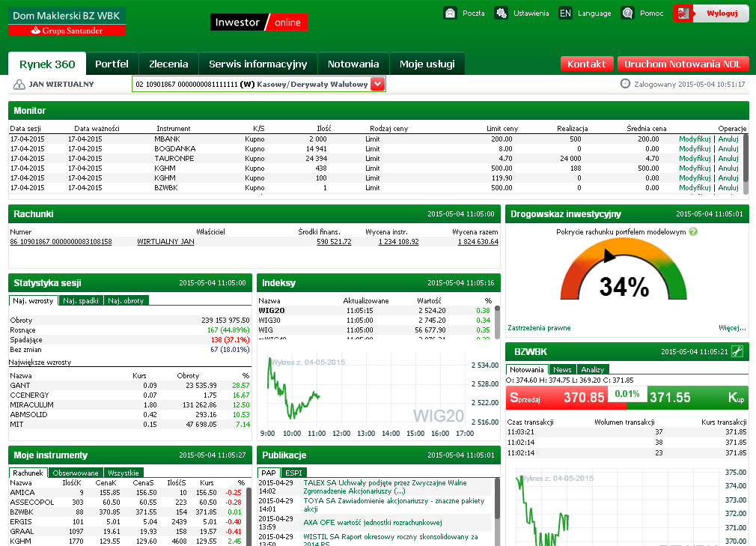Image resolution: width=756 pixels, height=546 pixels.
Task: Click the Więcej... link
Action: point(732,328)
